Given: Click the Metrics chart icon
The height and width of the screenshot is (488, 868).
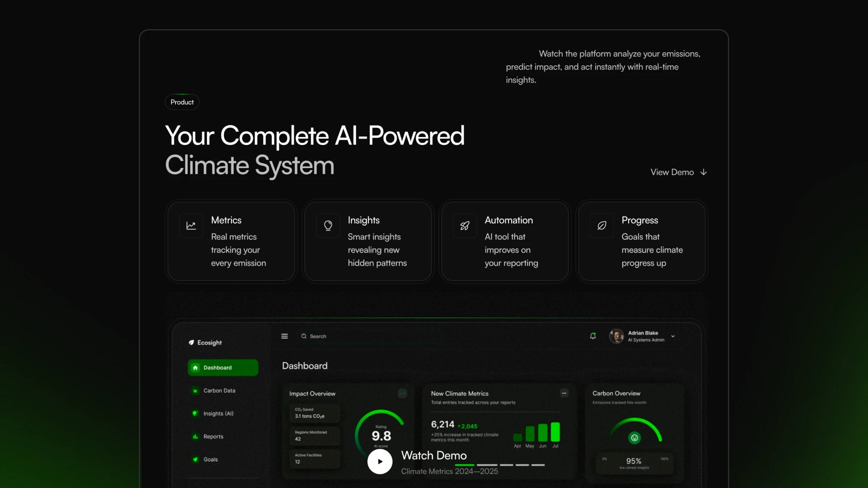Looking at the screenshot, I should coord(191,226).
